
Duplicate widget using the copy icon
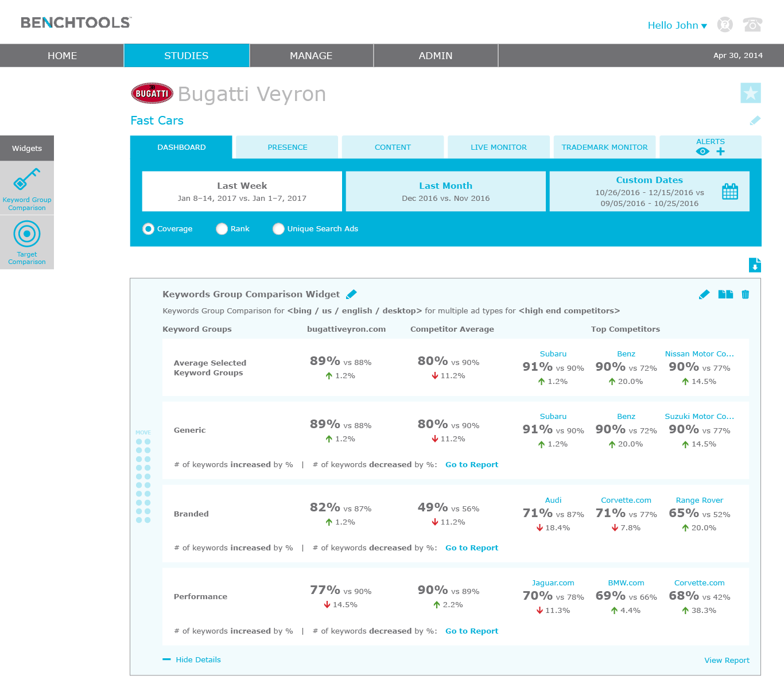(x=725, y=294)
